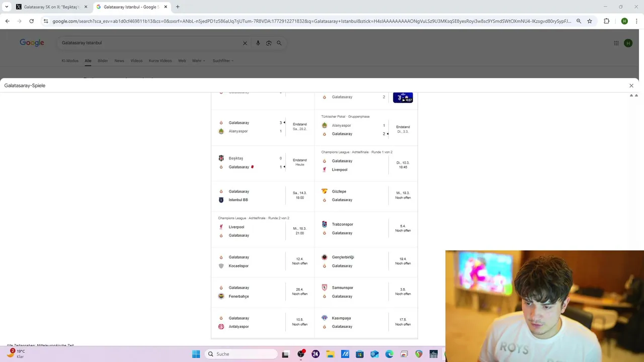Open OBS Studio from the taskbar
The width and height of the screenshot is (644, 362).
coord(301,354)
